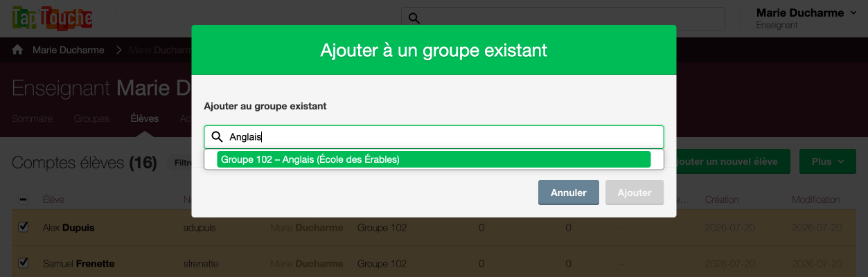The width and height of the screenshot is (868, 277).
Task: Click the Annuler button
Action: click(569, 193)
